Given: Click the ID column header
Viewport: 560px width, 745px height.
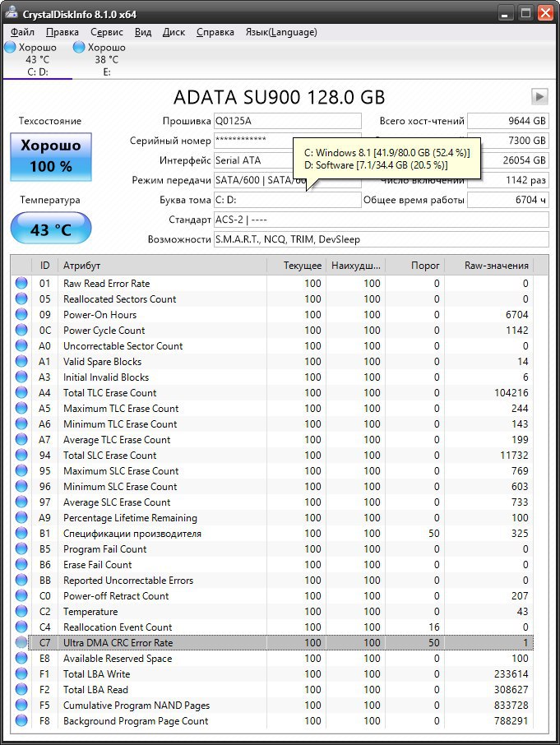Looking at the screenshot, I should tap(44, 266).
